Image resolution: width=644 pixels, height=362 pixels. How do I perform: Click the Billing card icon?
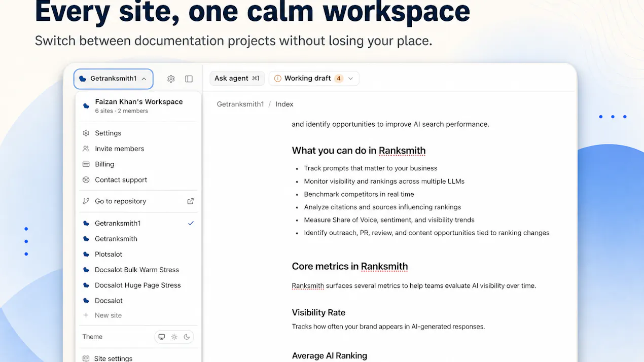pyautogui.click(x=86, y=164)
